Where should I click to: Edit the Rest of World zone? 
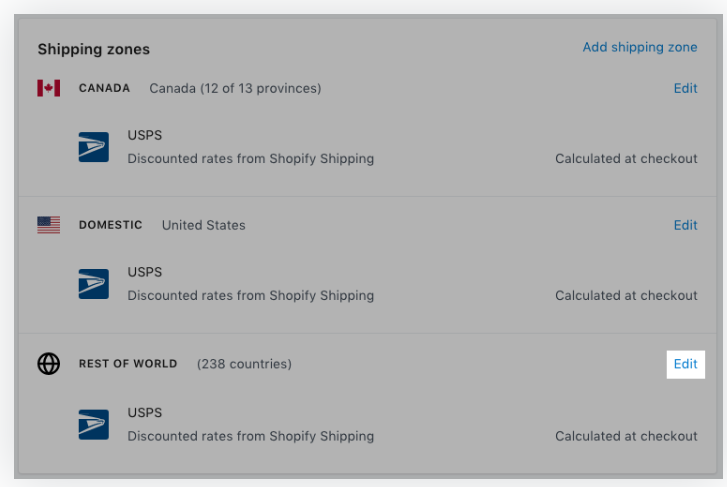(685, 364)
